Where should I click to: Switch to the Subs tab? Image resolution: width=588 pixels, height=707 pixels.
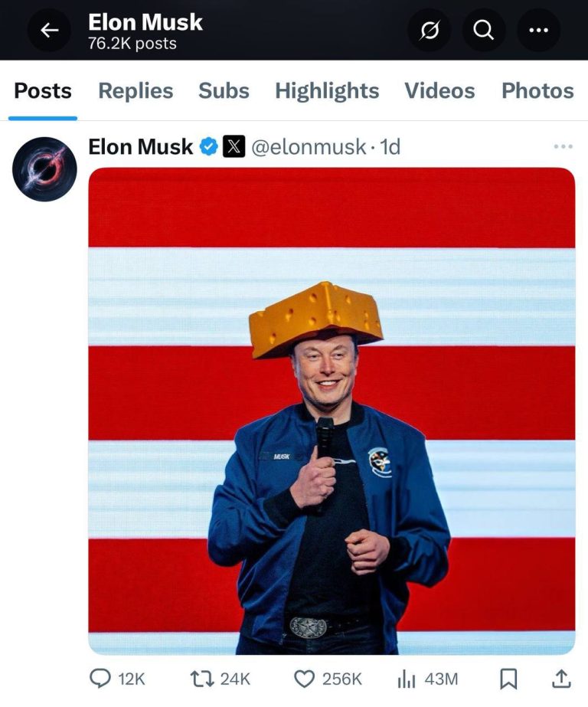(224, 90)
